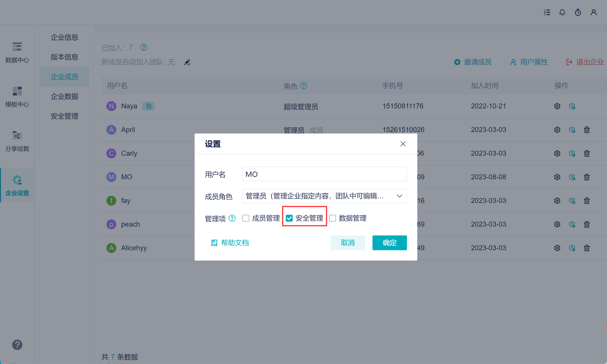Close the 设置 dialog
The image size is (607, 364).
(x=403, y=144)
